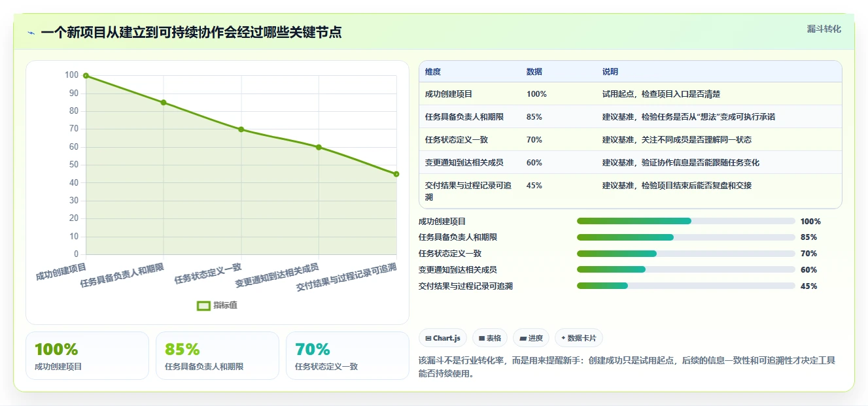Click x-axis label 交付结果与过程记录可追溯

point(347,277)
